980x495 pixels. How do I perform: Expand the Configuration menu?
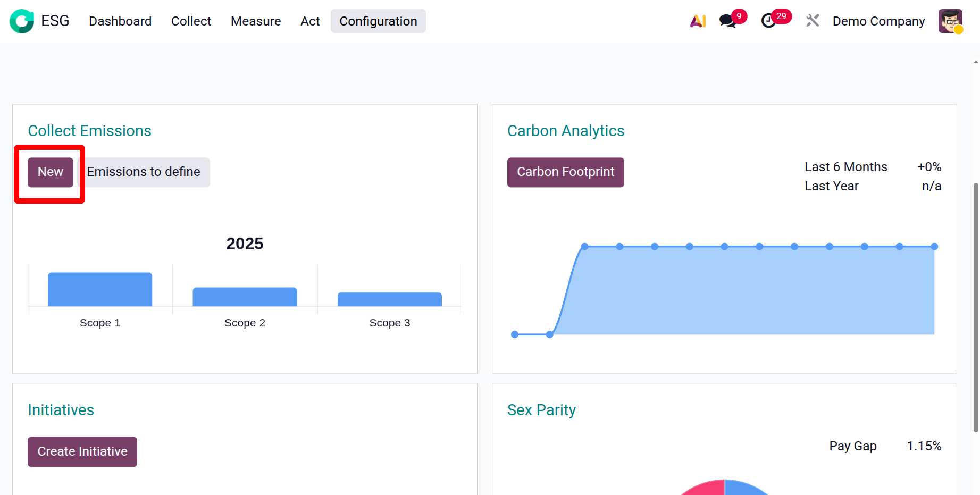coord(378,21)
